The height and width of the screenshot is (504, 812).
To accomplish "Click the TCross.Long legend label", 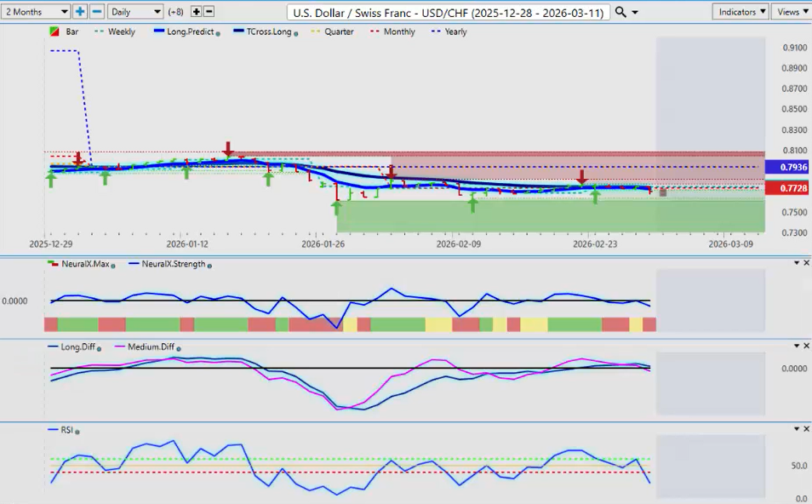I will tap(266, 31).
